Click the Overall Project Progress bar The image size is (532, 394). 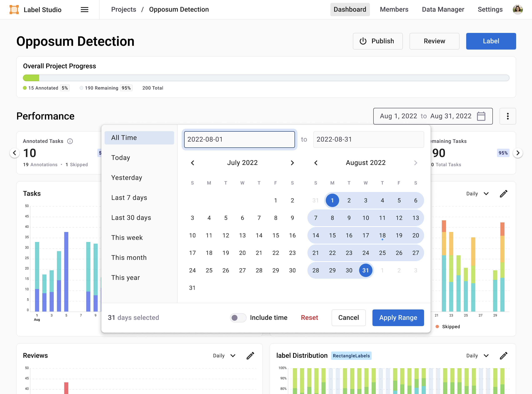pyautogui.click(x=266, y=78)
